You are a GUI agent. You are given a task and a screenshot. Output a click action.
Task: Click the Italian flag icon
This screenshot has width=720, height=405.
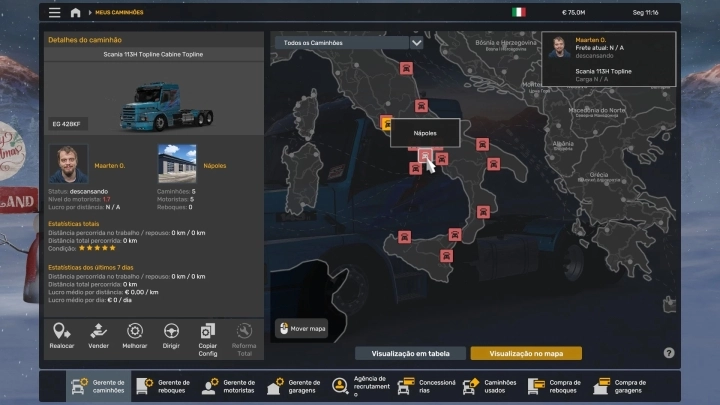[519, 12]
